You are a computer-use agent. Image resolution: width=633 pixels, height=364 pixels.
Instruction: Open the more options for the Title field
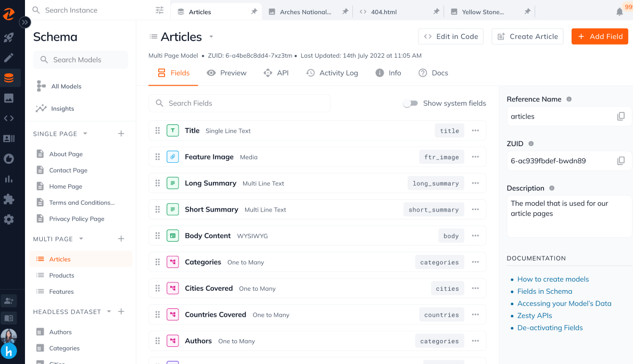[x=475, y=131]
